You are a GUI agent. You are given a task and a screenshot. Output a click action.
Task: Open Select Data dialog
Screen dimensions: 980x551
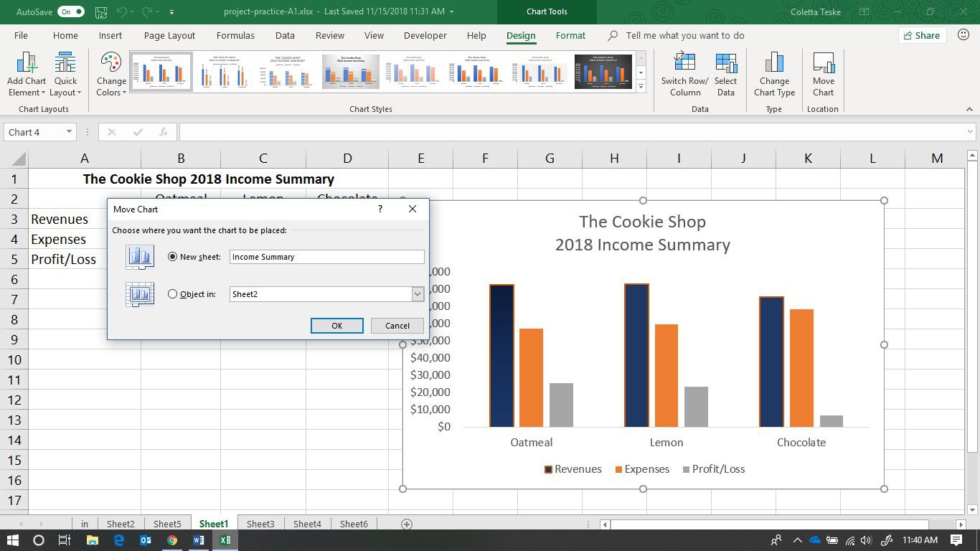click(x=726, y=75)
